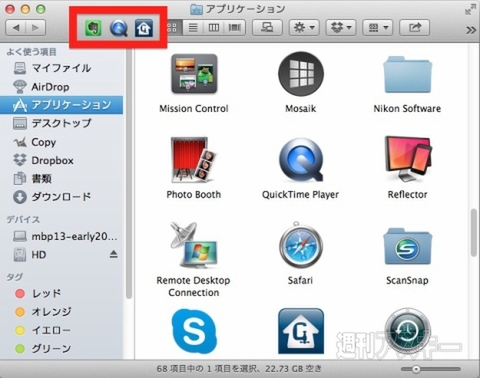
Task: Open the arrange-by dropdown in the toolbar
Action: [x=378, y=28]
